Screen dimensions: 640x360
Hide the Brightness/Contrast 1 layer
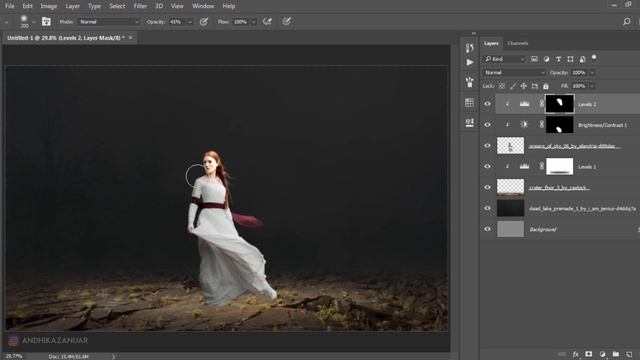coord(487,125)
